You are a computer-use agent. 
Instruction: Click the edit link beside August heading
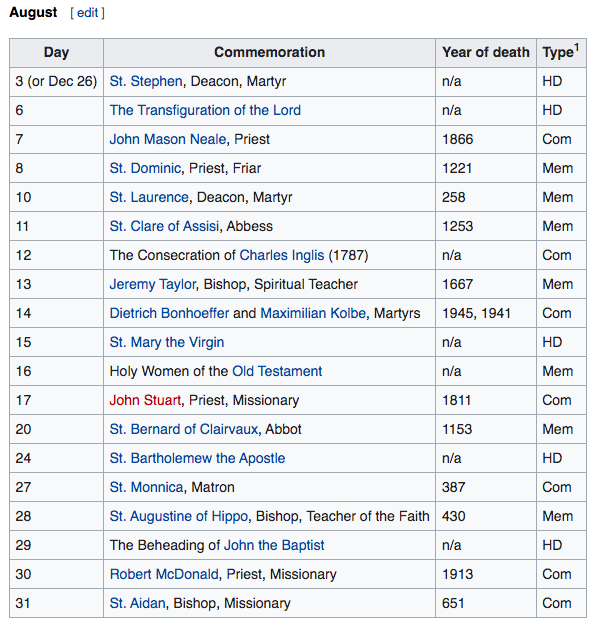click(87, 13)
